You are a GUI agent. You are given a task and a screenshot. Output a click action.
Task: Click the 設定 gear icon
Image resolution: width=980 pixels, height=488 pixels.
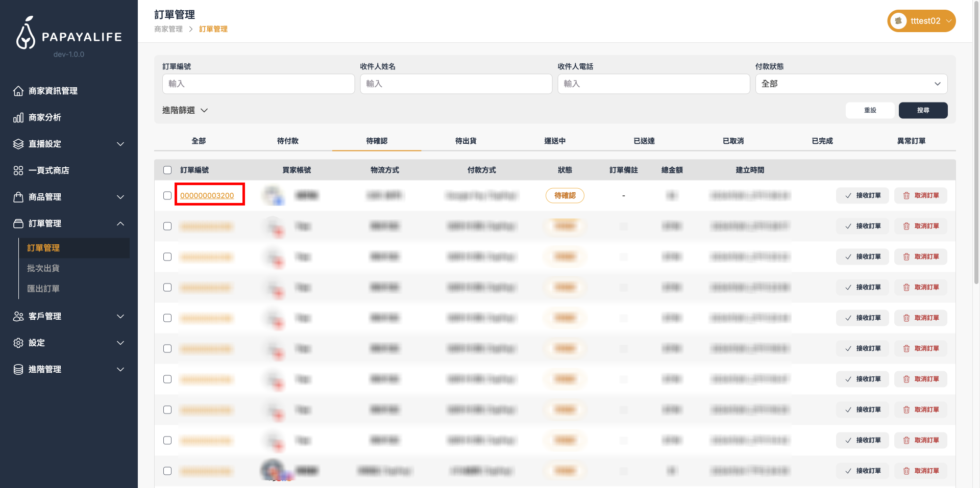click(18, 343)
